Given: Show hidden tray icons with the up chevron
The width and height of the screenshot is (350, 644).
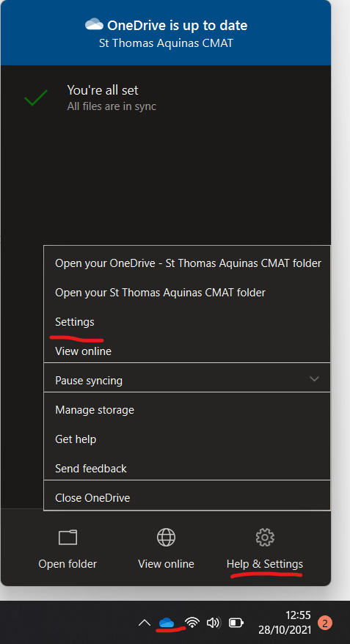Looking at the screenshot, I should click(x=145, y=623).
